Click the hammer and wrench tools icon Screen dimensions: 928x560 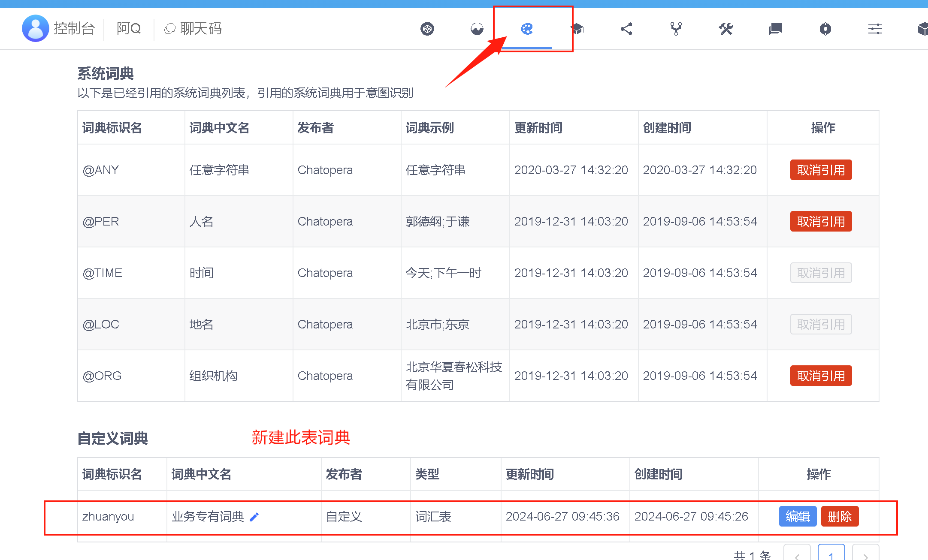[x=726, y=29]
